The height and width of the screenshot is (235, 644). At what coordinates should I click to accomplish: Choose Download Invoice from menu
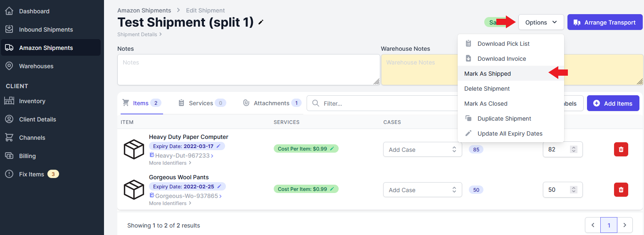(x=510, y=59)
